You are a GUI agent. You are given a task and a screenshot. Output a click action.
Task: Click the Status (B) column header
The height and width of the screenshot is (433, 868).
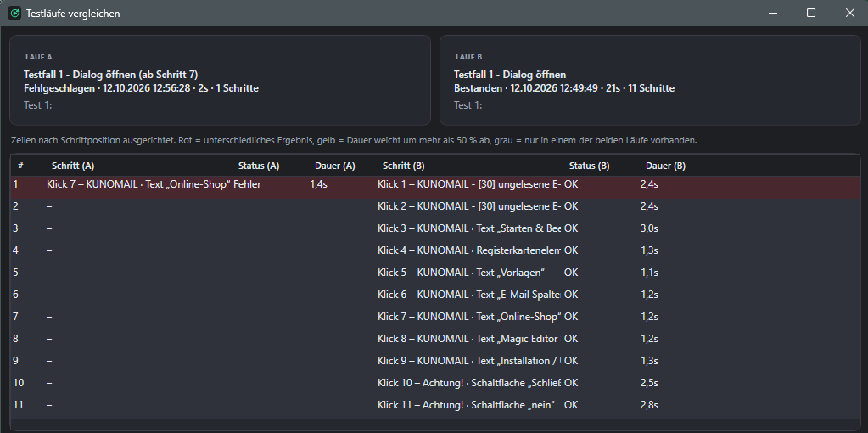click(590, 166)
